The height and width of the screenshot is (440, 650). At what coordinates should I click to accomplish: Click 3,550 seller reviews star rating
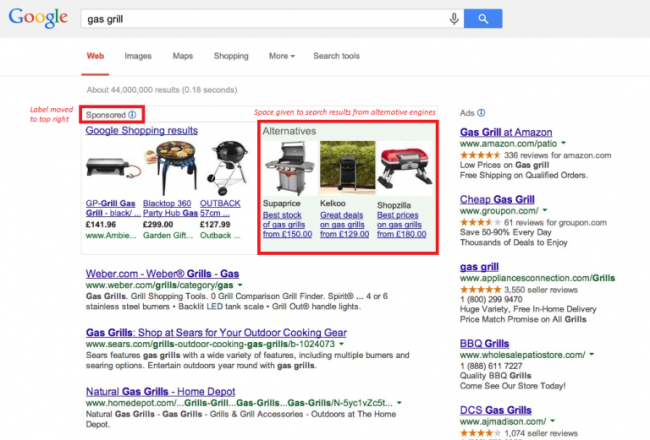point(480,289)
